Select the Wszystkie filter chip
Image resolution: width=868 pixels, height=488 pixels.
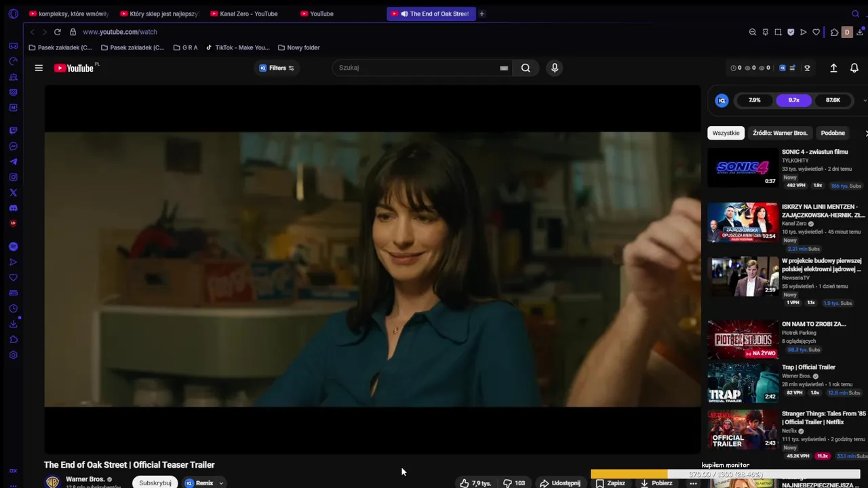(726, 133)
